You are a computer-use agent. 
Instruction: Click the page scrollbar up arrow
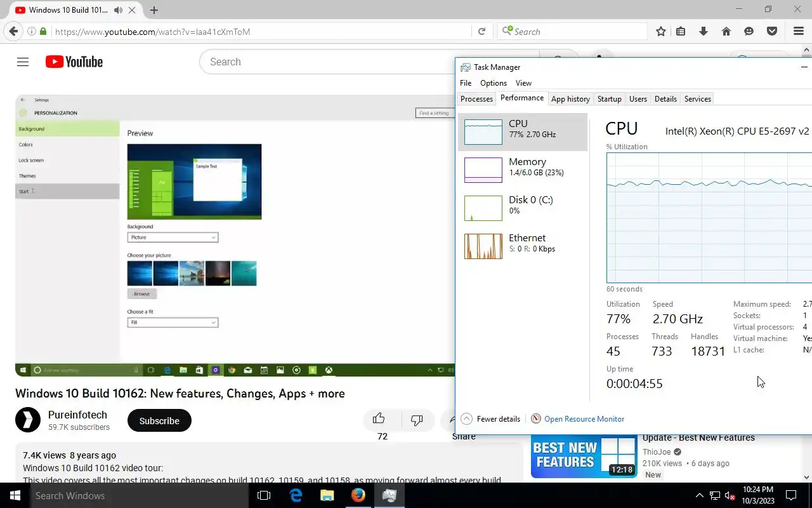pyautogui.click(x=807, y=49)
